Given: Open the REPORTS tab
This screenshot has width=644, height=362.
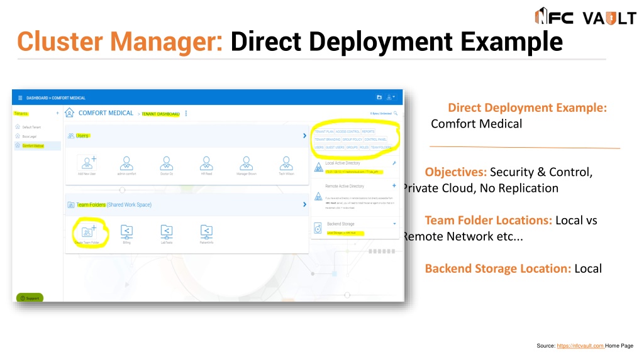Looking at the screenshot, I should click(x=368, y=132).
